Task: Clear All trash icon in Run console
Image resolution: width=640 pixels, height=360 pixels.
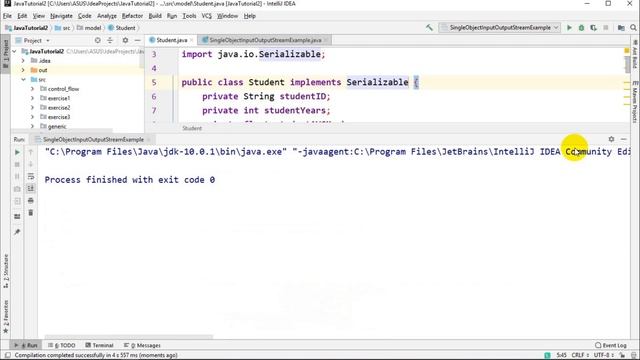Action: click(x=31, y=213)
